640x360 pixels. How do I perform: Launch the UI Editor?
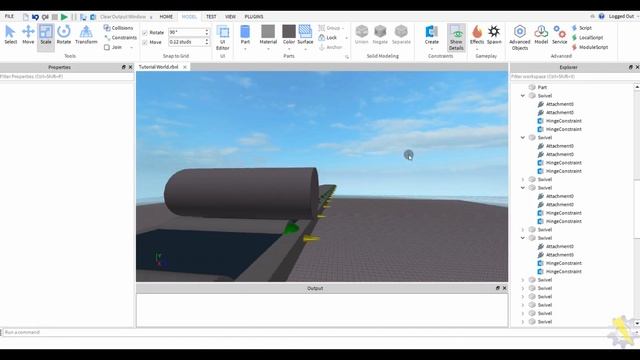[x=222, y=37]
